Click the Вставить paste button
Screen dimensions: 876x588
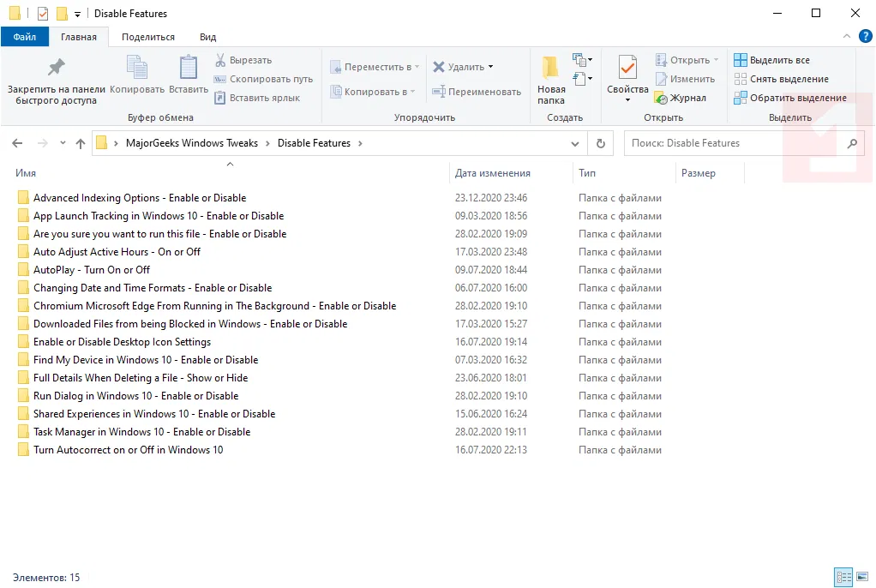coord(189,75)
